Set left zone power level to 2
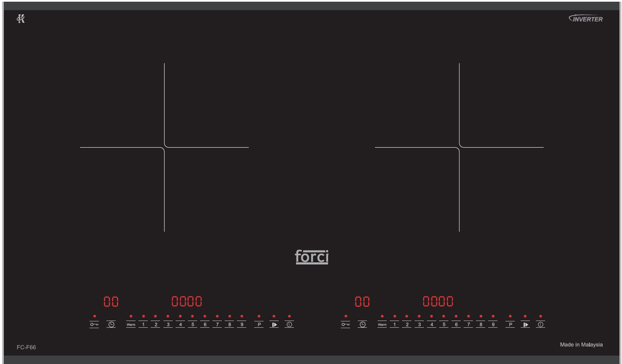Screen dimensions: 622x364 coord(155,324)
